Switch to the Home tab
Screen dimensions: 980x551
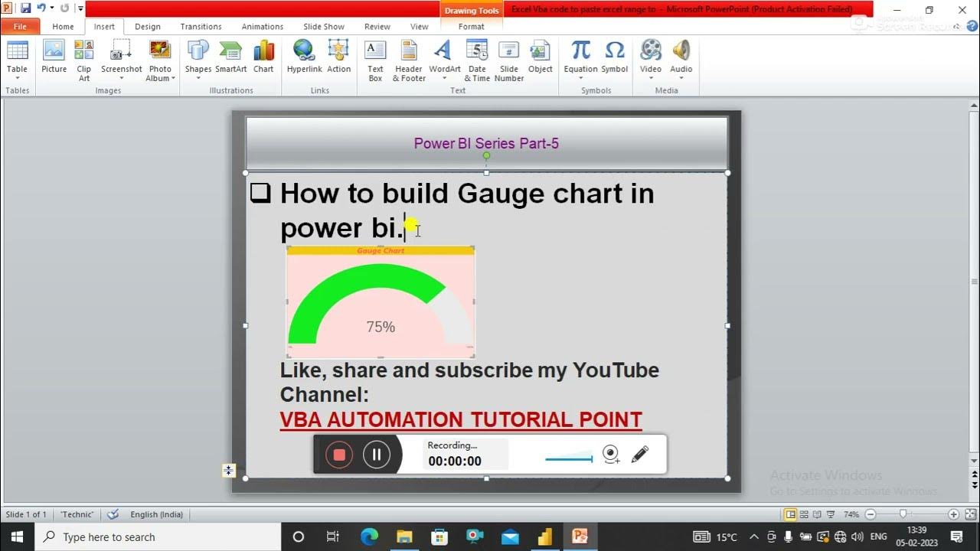pyautogui.click(x=63, y=26)
